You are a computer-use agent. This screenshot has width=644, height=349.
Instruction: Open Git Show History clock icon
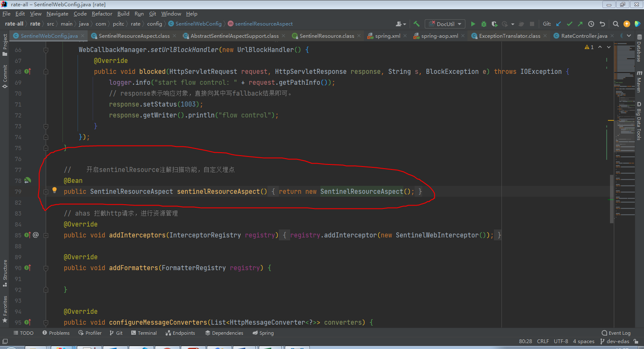point(591,24)
